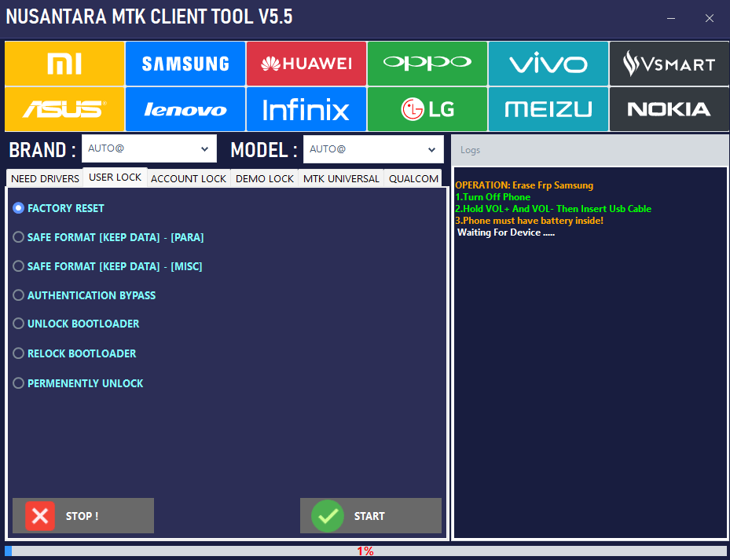Screen dimensions: 730x560
Task: Expand the BRAND AUTO@ selector arrow
Action: click(x=206, y=148)
